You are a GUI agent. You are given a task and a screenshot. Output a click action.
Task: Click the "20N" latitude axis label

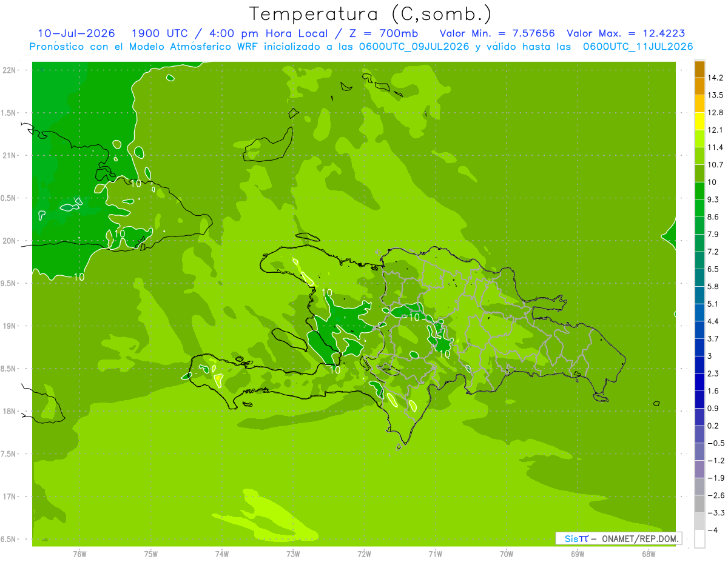(x=8, y=241)
